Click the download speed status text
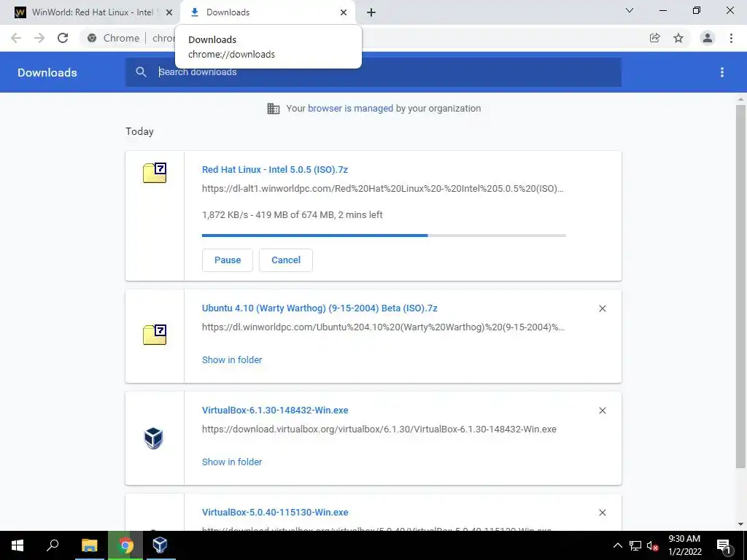The width and height of the screenshot is (747, 560). (x=292, y=215)
